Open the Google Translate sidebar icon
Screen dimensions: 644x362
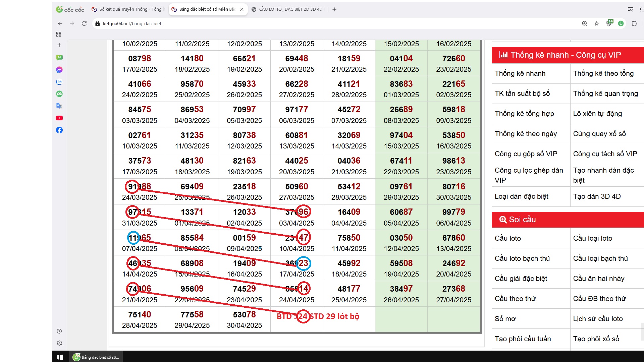pyautogui.click(x=59, y=106)
